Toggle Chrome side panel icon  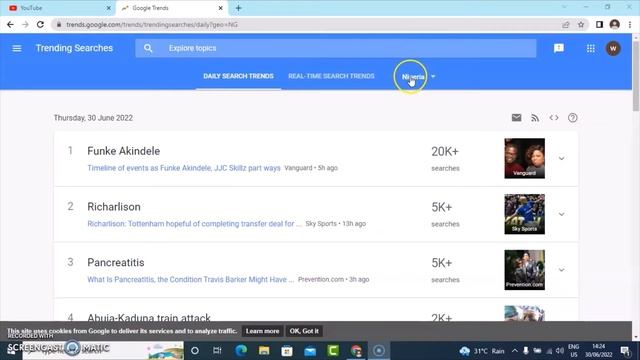pyautogui.click(x=599, y=24)
